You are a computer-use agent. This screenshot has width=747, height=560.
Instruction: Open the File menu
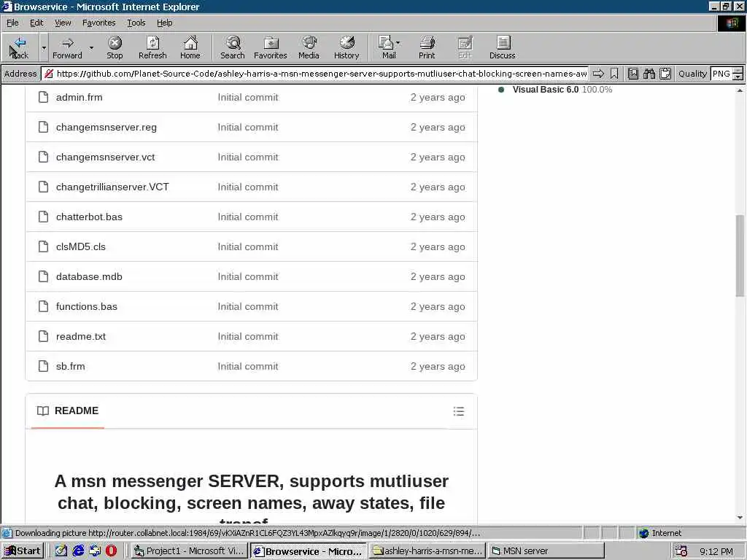click(x=12, y=23)
